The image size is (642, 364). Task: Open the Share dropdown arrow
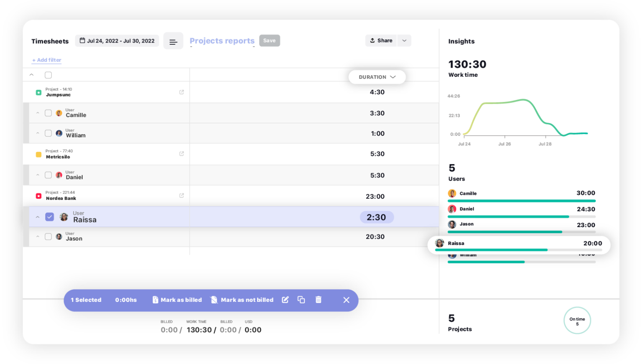(x=404, y=40)
